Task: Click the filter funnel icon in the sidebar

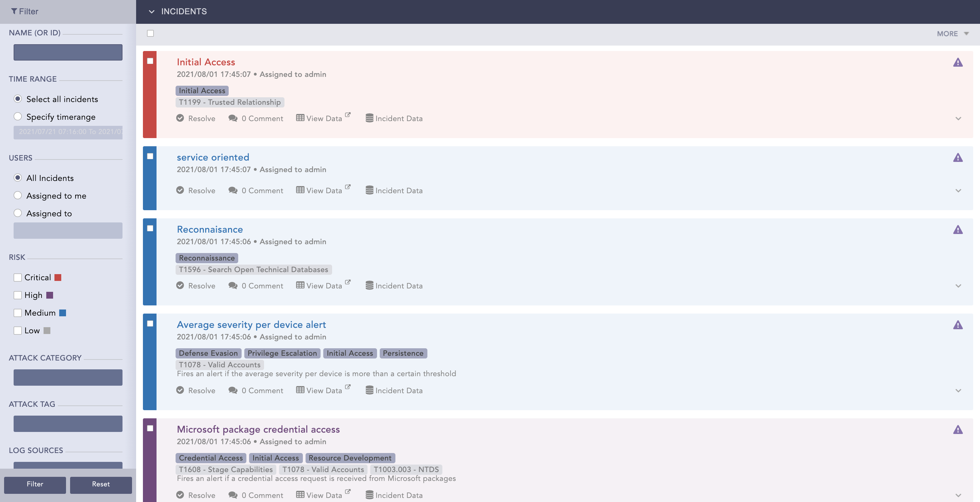Action: [14, 12]
